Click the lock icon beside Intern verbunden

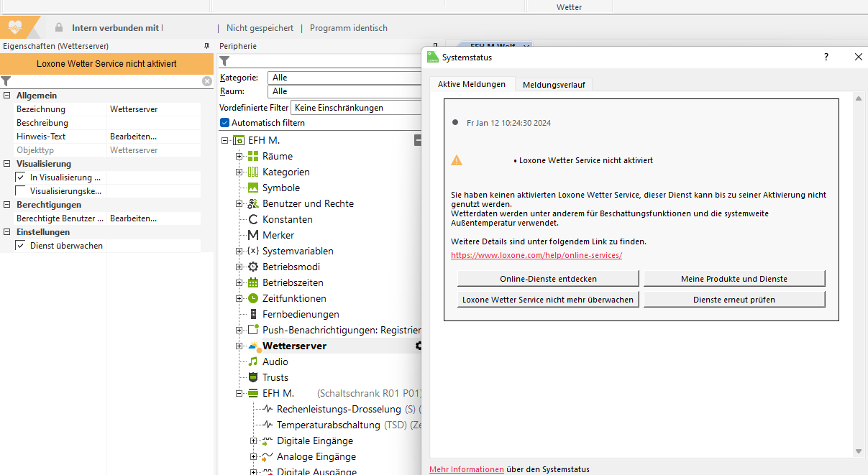point(59,28)
